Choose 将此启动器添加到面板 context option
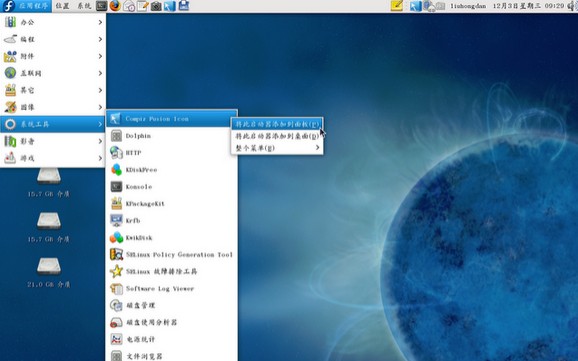This screenshot has height=361, width=578. [x=277, y=124]
